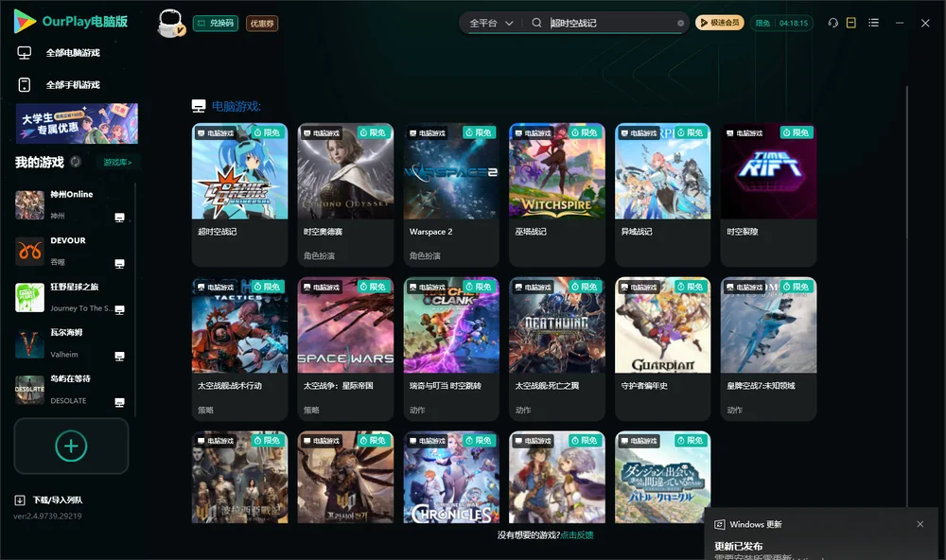
Task: Click 下载/导入列队 text
Action: tap(58, 500)
